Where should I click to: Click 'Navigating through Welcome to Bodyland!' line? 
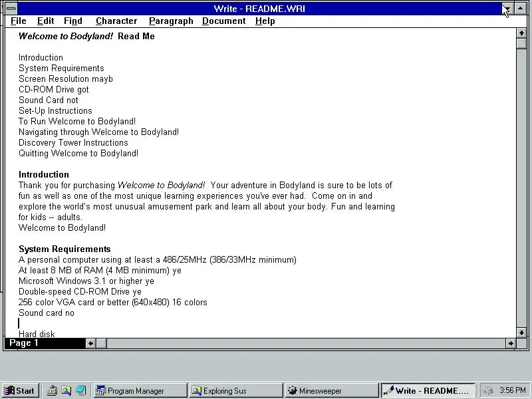98,132
